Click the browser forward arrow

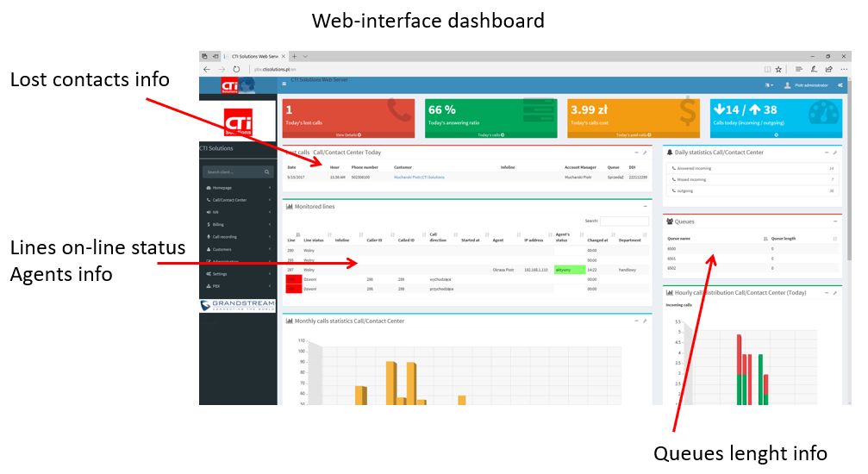[222, 69]
